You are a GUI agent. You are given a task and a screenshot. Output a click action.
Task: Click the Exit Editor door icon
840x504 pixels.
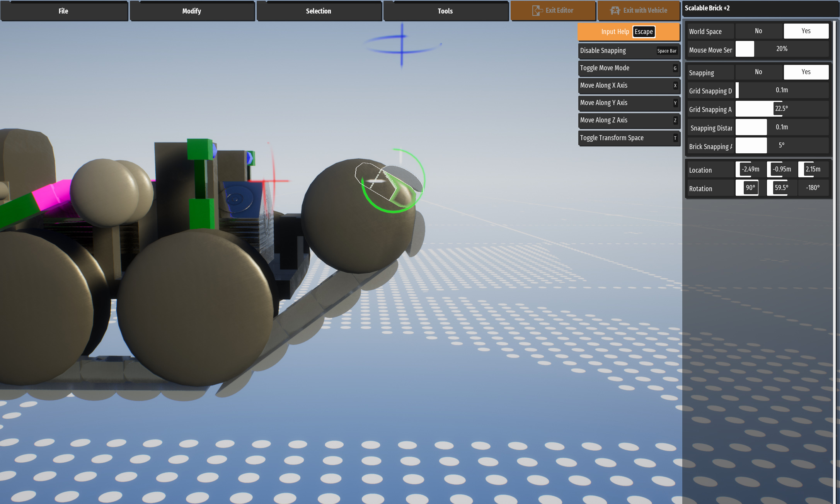pos(537,10)
